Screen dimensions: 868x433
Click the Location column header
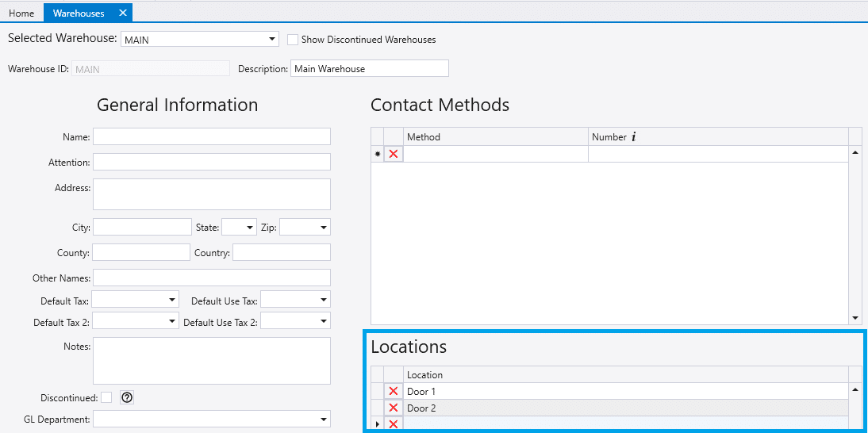624,374
